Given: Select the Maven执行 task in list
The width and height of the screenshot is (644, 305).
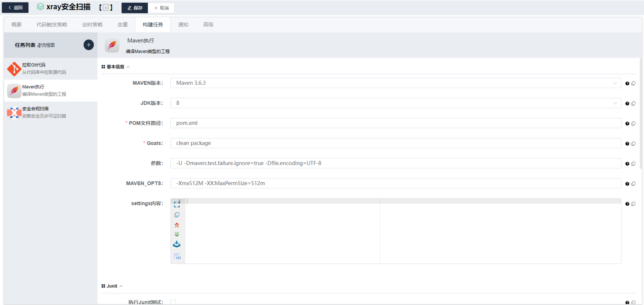Looking at the screenshot, I should [51, 90].
